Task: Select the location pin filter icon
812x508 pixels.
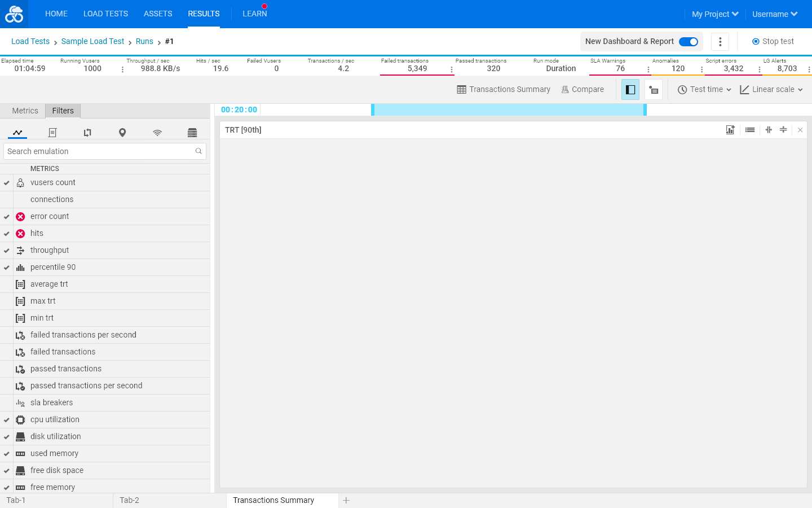Action: 122,133
